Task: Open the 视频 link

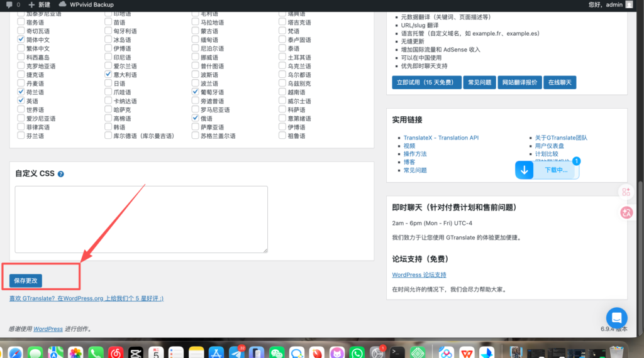Action: (409, 146)
